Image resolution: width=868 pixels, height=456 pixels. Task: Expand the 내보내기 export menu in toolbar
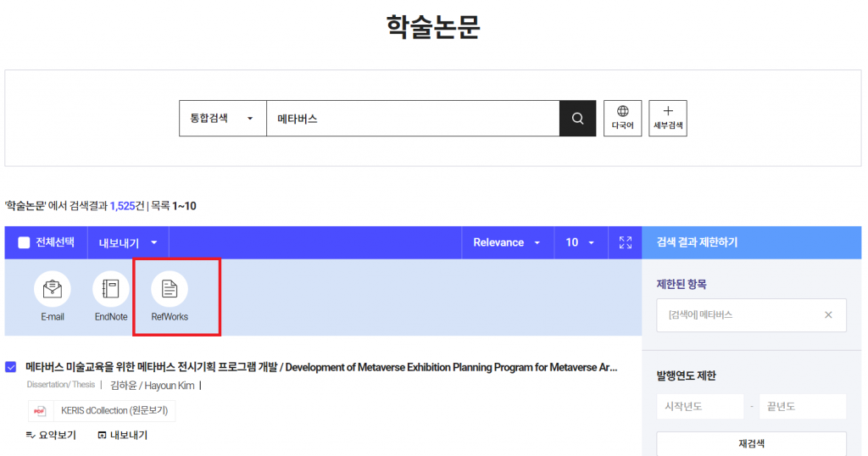click(x=128, y=243)
